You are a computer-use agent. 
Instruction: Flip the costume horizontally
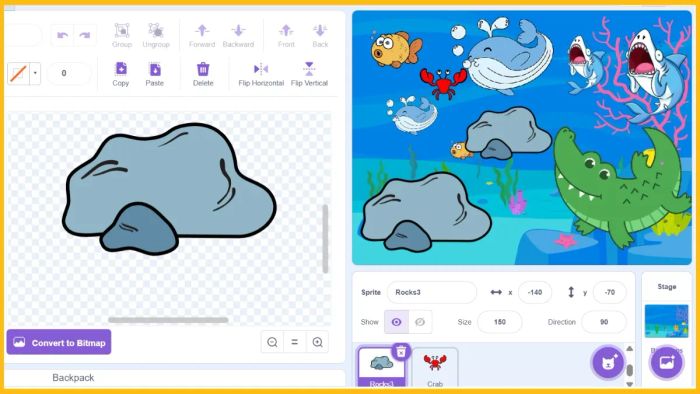(x=261, y=74)
